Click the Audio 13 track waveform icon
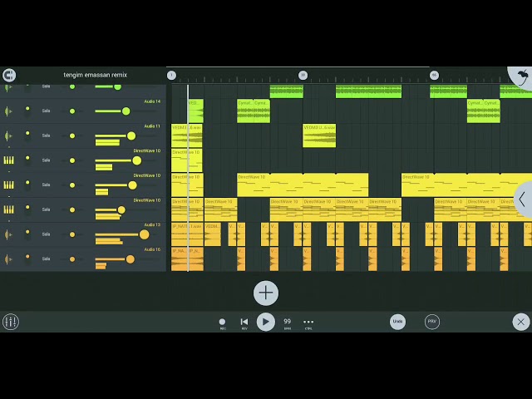Screen dimensions: 532x399 click(8, 234)
